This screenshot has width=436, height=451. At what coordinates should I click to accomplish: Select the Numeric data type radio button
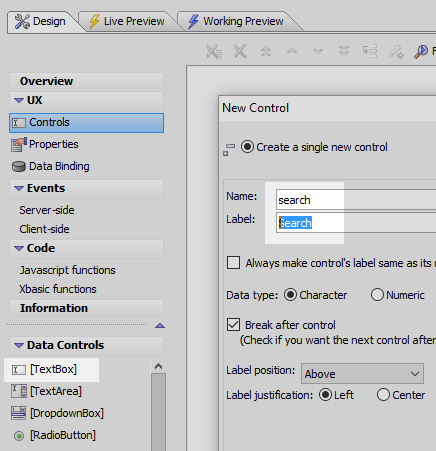pos(377,295)
